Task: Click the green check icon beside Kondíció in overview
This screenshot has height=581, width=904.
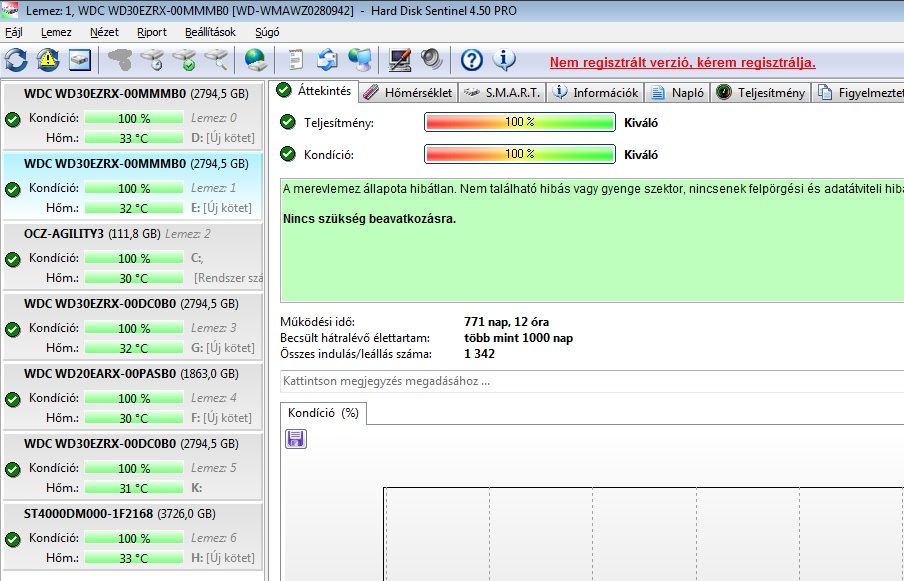Action: tap(287, 154)
